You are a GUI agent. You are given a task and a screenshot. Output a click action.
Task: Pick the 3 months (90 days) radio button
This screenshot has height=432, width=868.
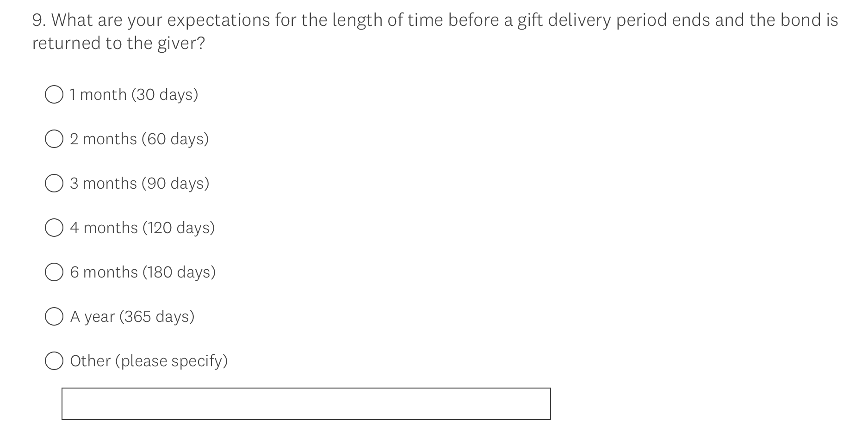click(x=54, y=183)
